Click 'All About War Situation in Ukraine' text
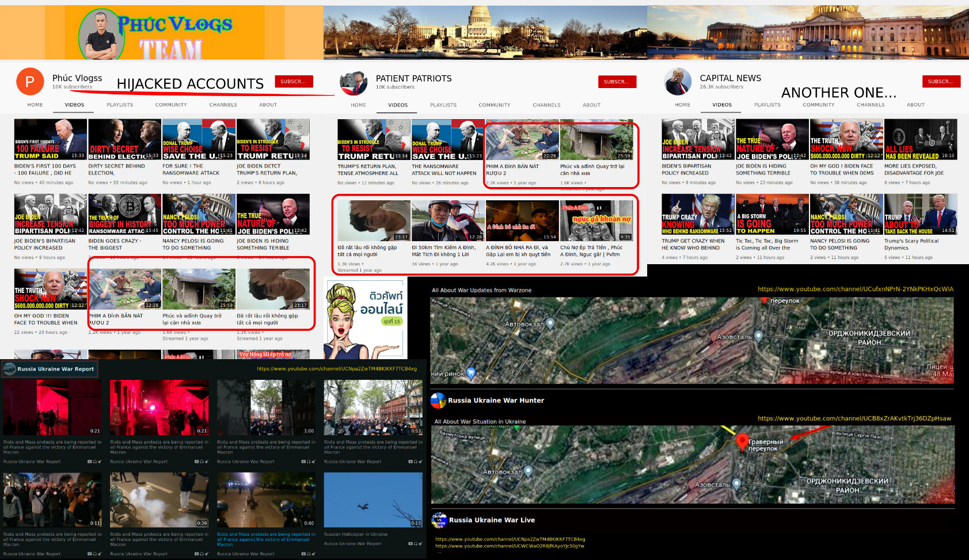Screen dimensions: 969x560 pos(480,421)
